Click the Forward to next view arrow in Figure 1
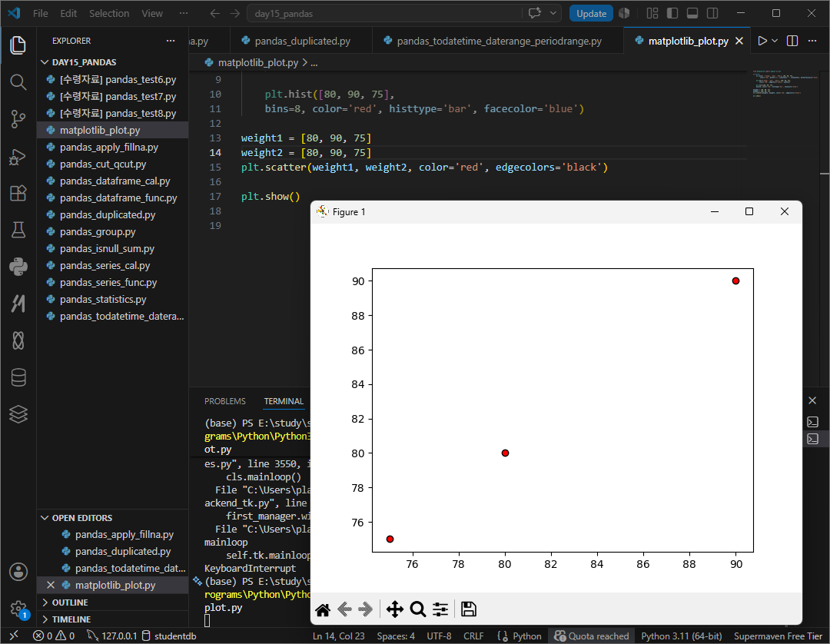This screenshot has width=830, height=644. click(365, 609)
